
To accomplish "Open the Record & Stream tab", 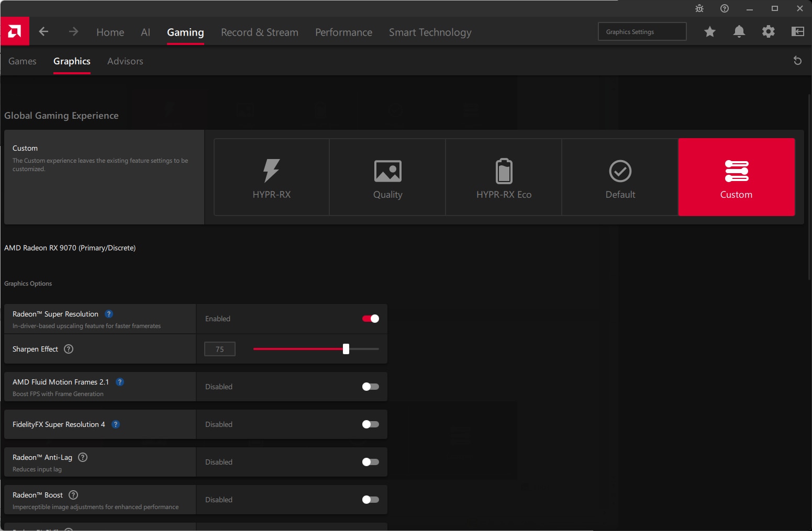I will pyautogui.click(x=260, y=32).
